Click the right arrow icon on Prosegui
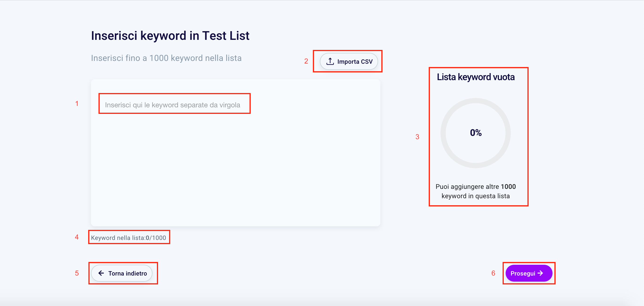 click(540, 273)
